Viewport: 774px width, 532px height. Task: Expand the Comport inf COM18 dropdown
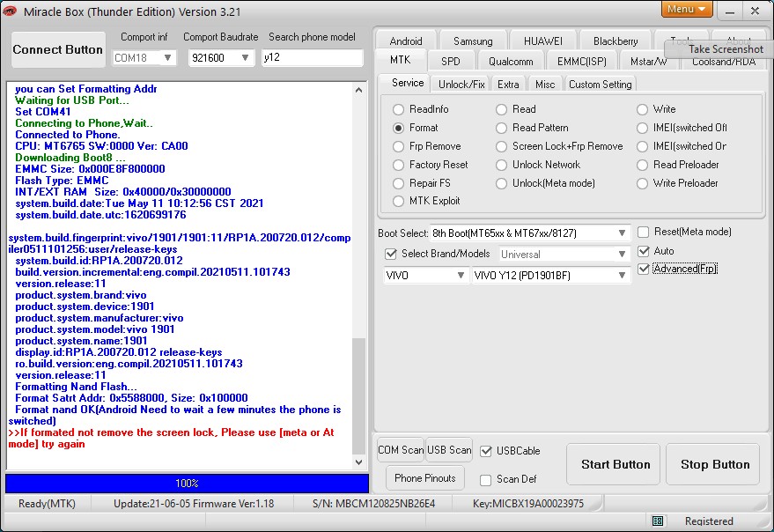point(168,58)
